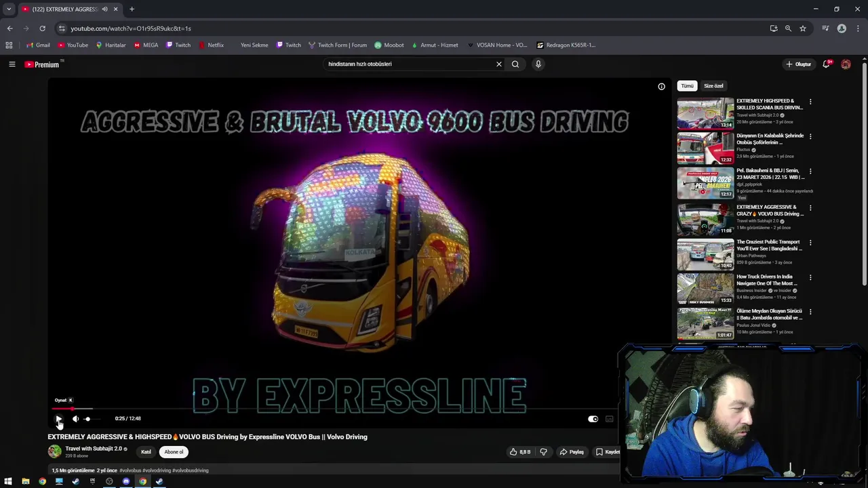
Task: Click the #volvobus hashtag
Action: click(x=130, y=470)
